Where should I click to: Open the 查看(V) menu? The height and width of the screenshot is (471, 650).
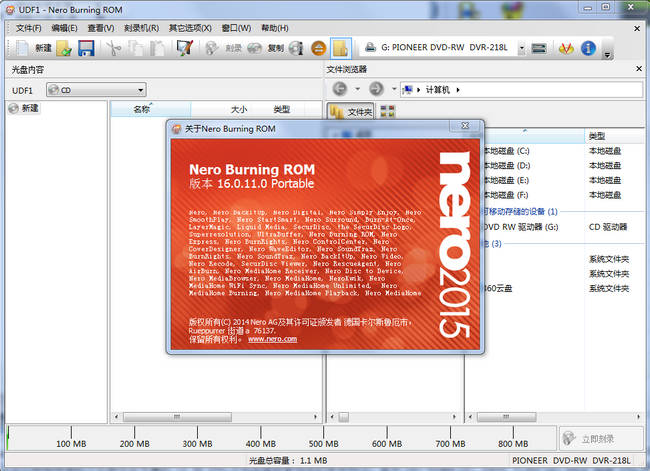pos(101,28)
